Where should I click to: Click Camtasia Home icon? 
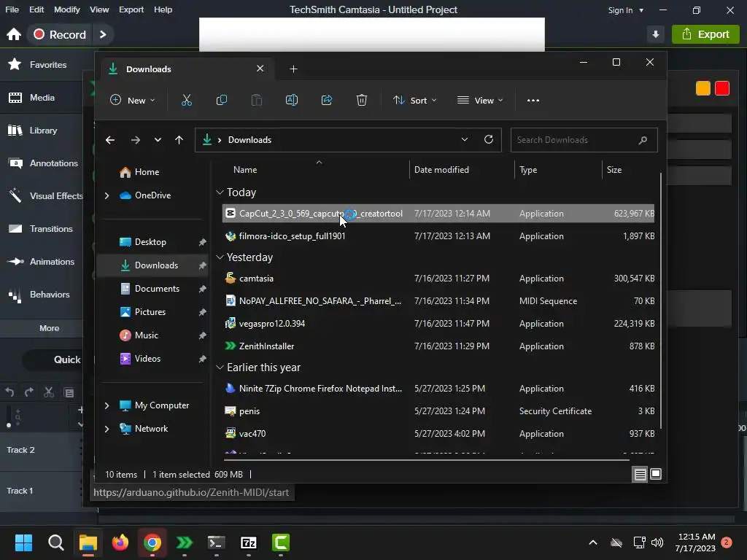tap(14, 34)
